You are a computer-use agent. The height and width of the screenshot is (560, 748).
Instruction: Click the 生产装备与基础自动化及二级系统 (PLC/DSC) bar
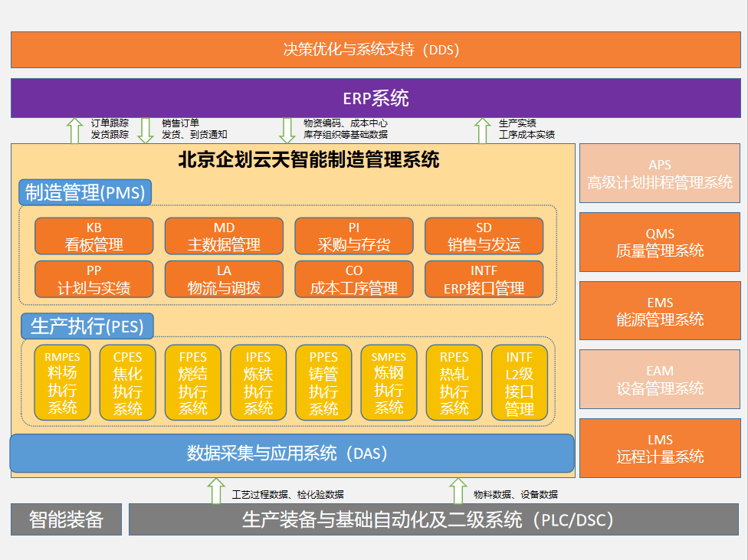(434, 519)
